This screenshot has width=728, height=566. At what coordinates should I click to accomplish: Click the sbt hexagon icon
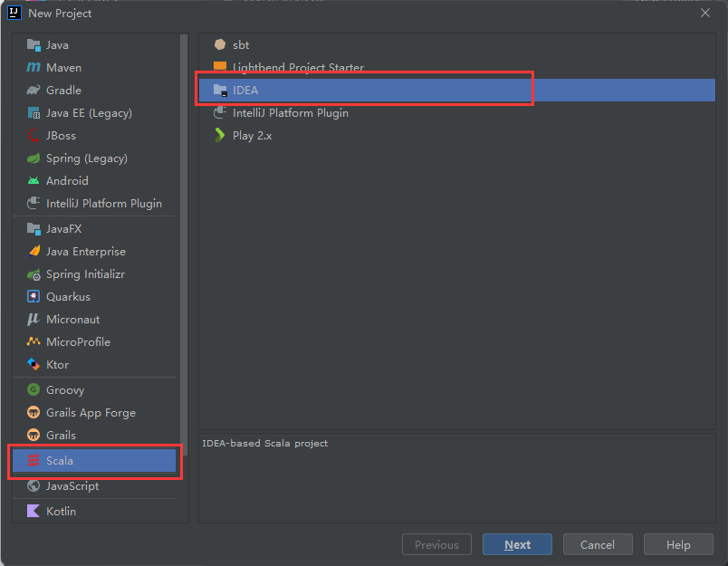point(220,44)
